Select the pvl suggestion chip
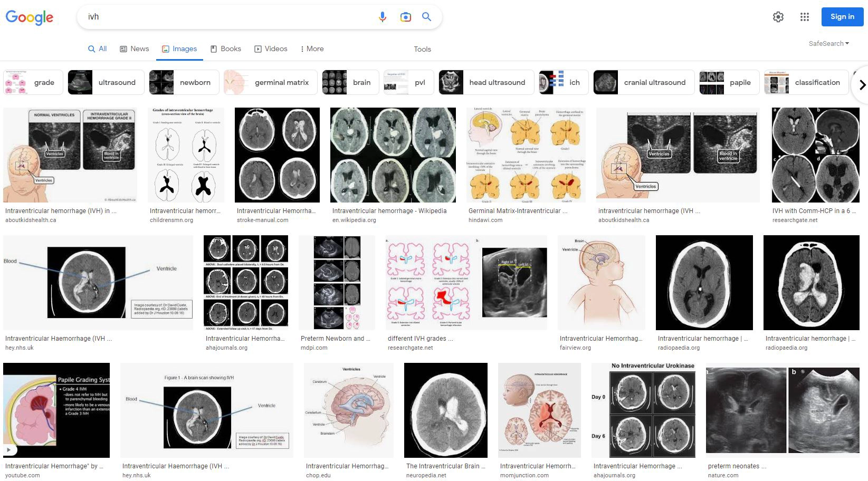Screen dimensions: 868x481 click(x=408, y=82)
